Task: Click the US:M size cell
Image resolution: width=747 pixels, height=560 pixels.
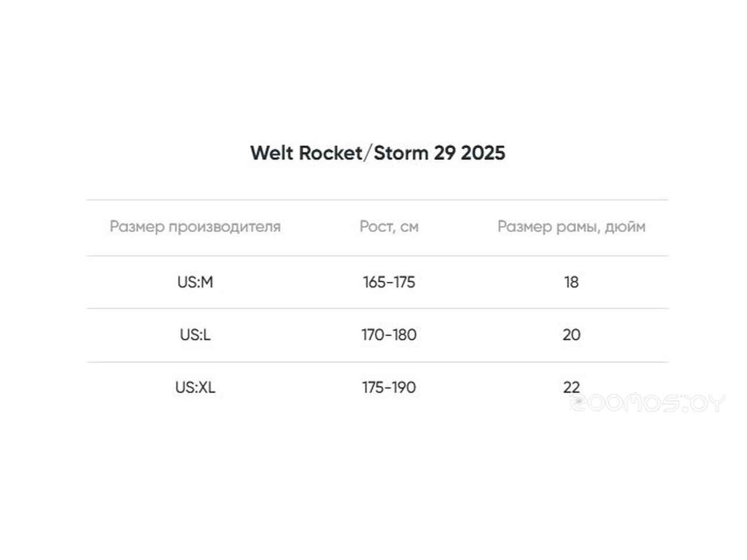Action: click(195, 282)
